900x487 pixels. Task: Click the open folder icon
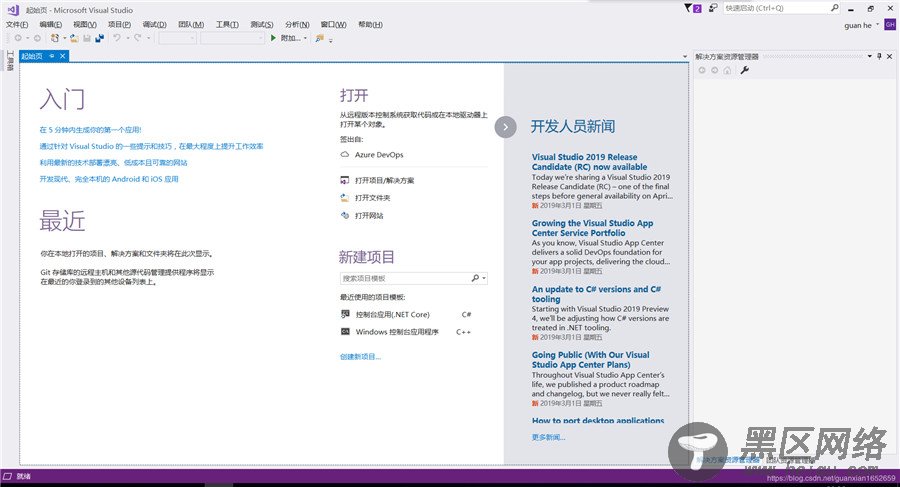tap(344, 198)
